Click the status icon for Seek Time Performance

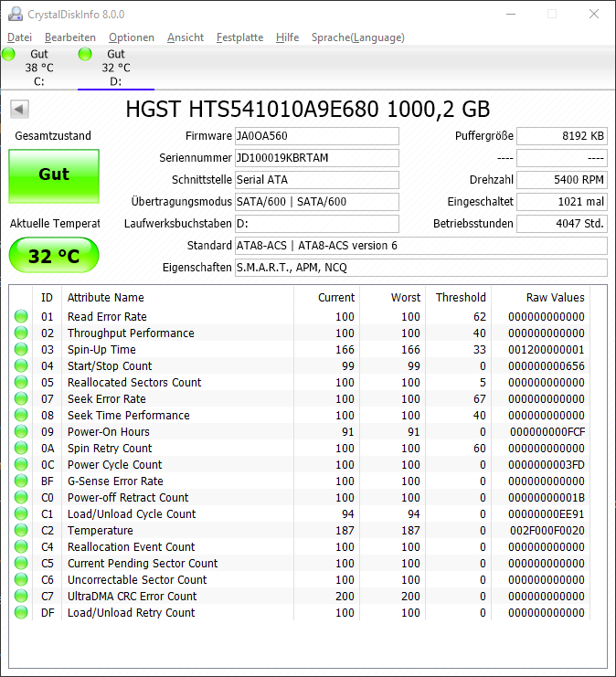[21, 415]
